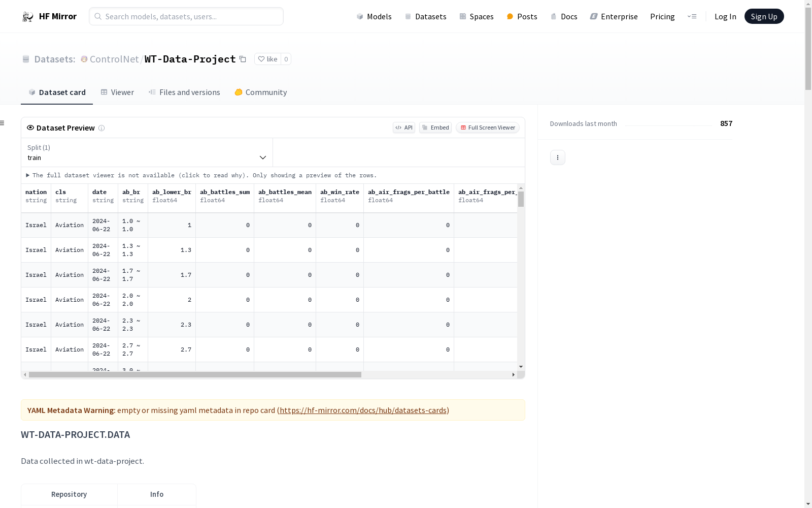This screenshot has height=508, width=812.
Task: Open the Files and versions tab
Action: (184, 92)
